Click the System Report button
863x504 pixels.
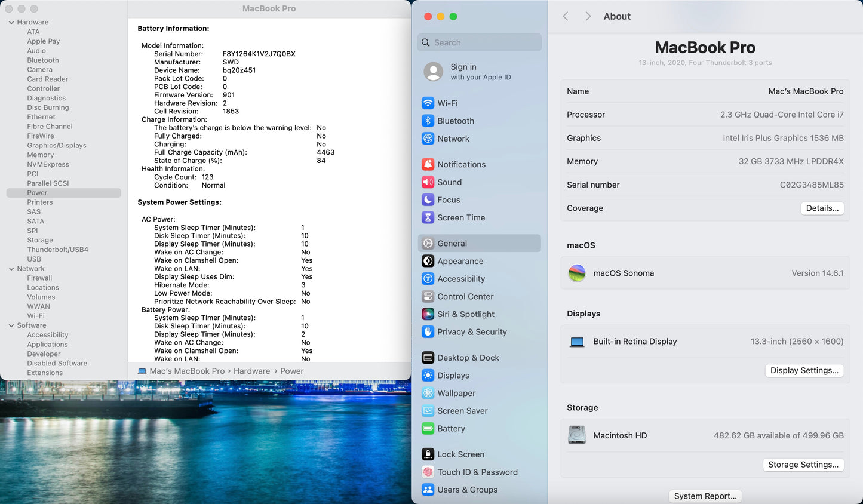705,496
